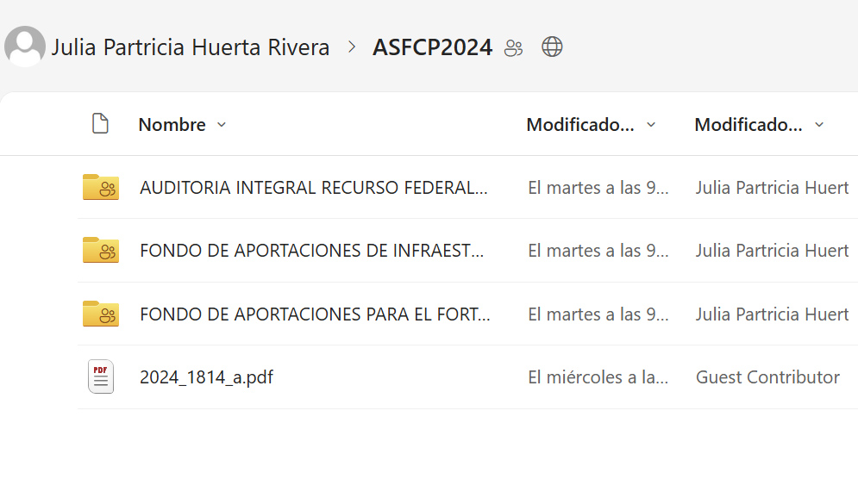
Task: Open AUDITORIA INTEGRAL RECURSO FEDERAL folder name
Action: coord(314,188)
